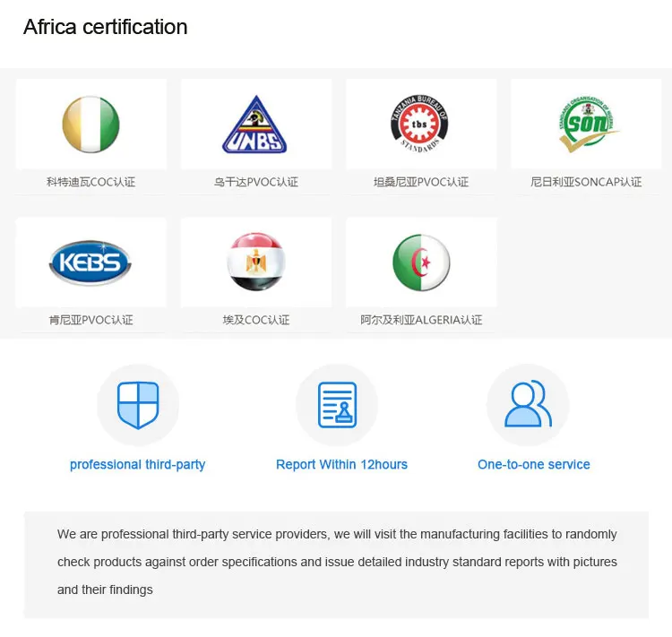672x637 pixels.
Task: Open the 肯尼亚PVOC认证 link
Action: (90, 320)
